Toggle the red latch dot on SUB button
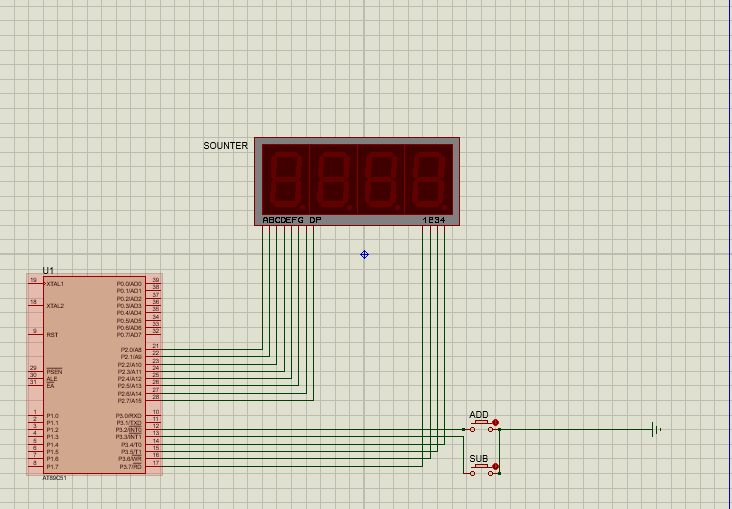Viewport: 732px width, 509px height. click(496, 467)
